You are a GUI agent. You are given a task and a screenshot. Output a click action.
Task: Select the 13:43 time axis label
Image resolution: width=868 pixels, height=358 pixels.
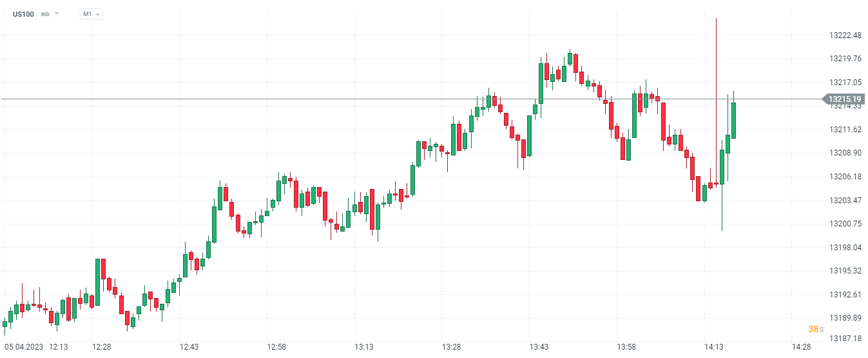[x=539, y=347]
